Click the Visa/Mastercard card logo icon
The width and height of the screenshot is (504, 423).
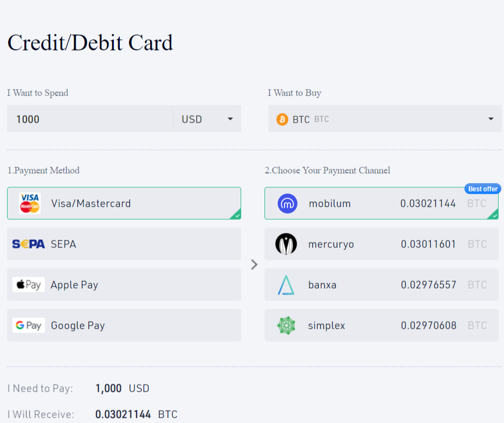coord(30,203)
